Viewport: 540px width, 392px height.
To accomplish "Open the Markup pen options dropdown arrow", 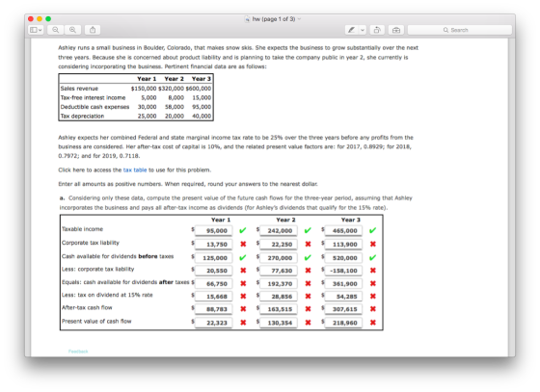I will 363,30.
